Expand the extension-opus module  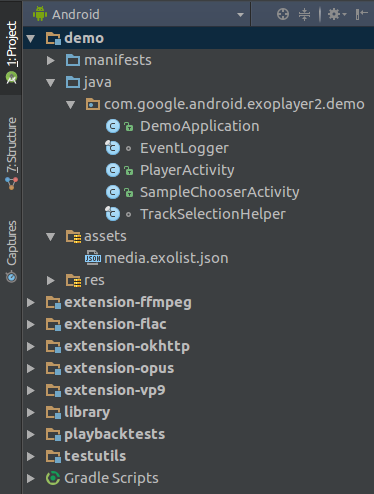(31, 368)
